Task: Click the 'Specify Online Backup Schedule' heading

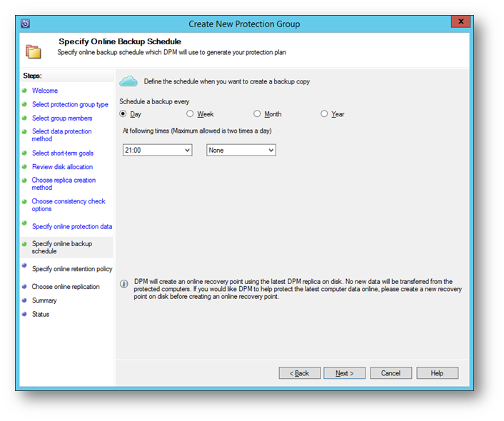Action: 119,41
